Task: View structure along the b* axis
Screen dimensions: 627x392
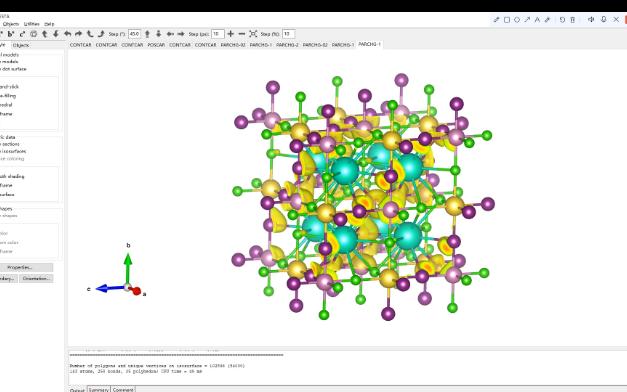Action: click(x=11, y=34)
